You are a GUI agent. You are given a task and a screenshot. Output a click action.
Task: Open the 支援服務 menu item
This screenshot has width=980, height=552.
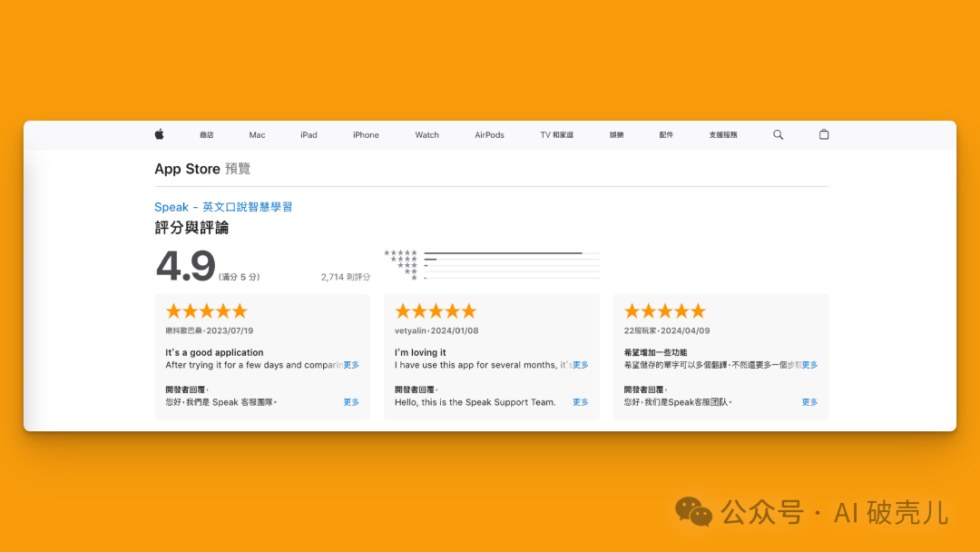tap(723, 135)
